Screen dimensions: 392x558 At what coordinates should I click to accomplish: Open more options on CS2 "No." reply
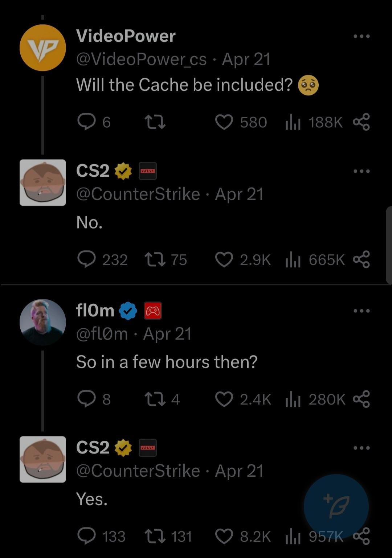(x=362, y=171)
